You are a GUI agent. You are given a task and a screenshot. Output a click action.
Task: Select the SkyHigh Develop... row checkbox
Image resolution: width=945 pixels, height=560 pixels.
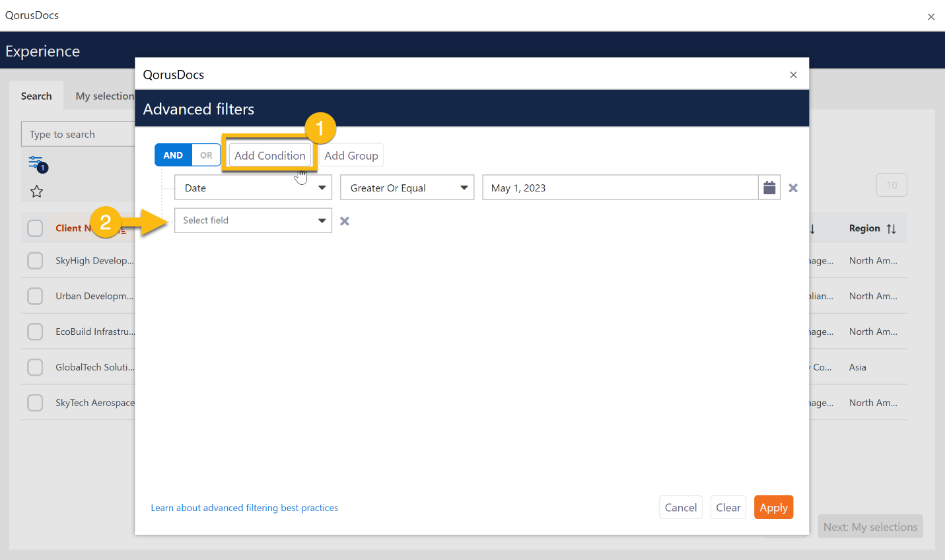[35, 261]
